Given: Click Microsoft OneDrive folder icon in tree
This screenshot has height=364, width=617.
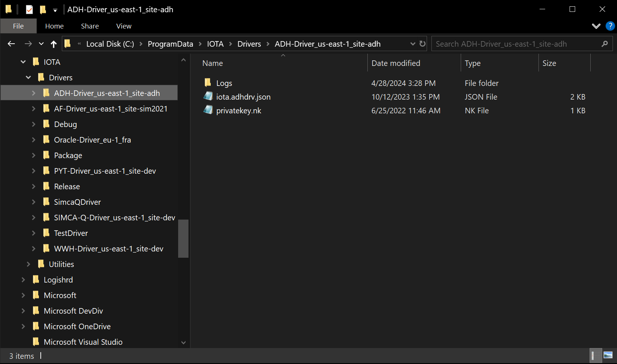Looking at the screenshot, I should pos(36,326).
